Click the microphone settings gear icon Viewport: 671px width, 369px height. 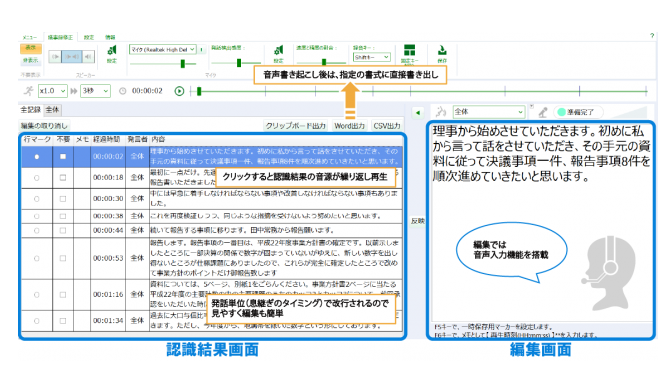tap(279, 51)
